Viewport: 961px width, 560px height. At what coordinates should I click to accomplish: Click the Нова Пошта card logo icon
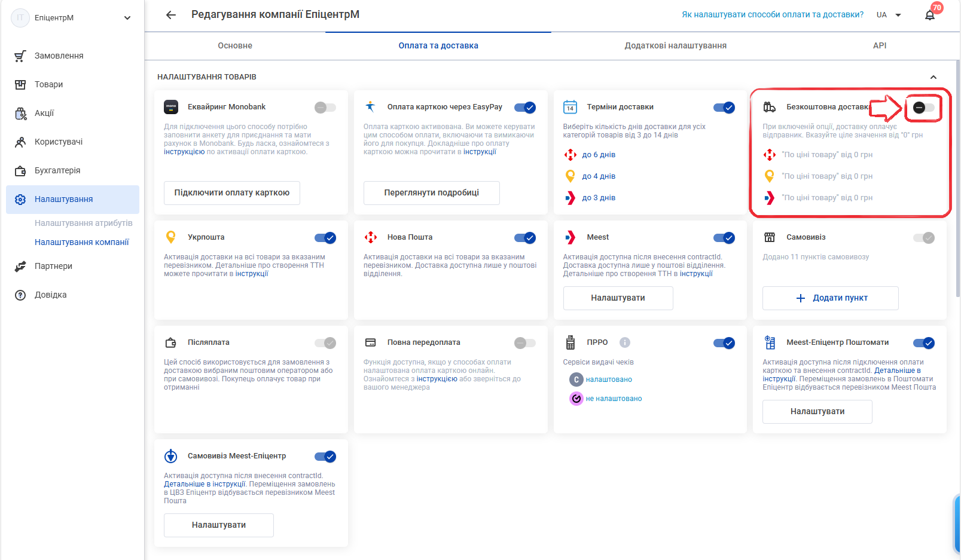pos(371,237)
